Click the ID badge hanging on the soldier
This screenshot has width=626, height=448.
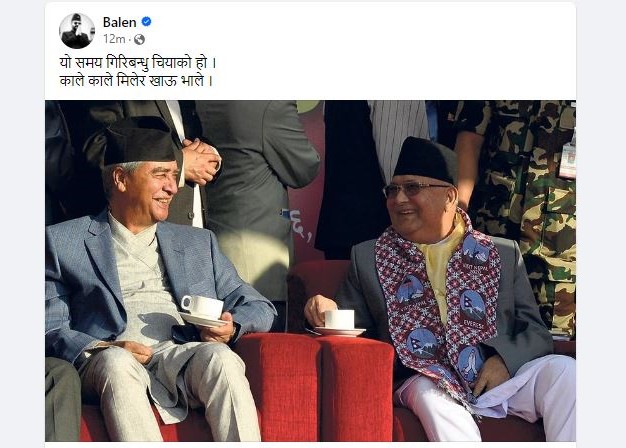pyautogui.click(x=567, y=159)
